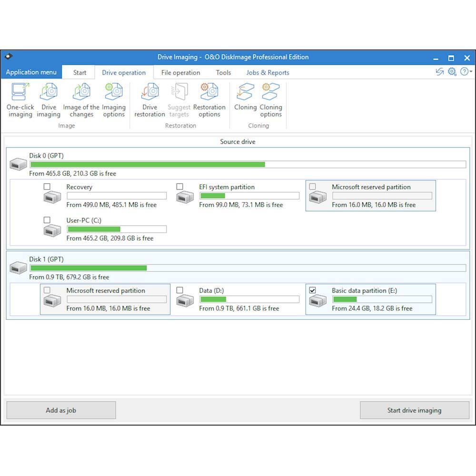476x476 pixels.
Task: Click the One-click imaging icon
Action: [20, 92]
